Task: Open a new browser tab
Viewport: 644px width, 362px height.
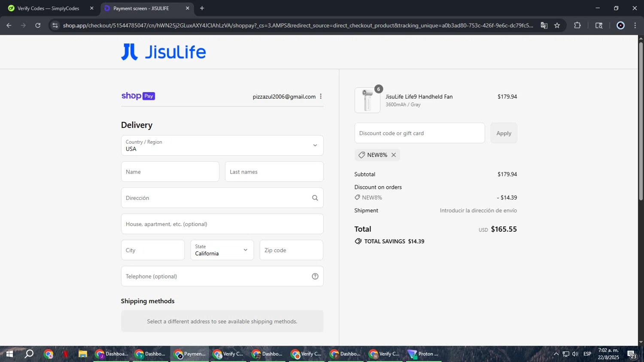Action: [202, 8]
